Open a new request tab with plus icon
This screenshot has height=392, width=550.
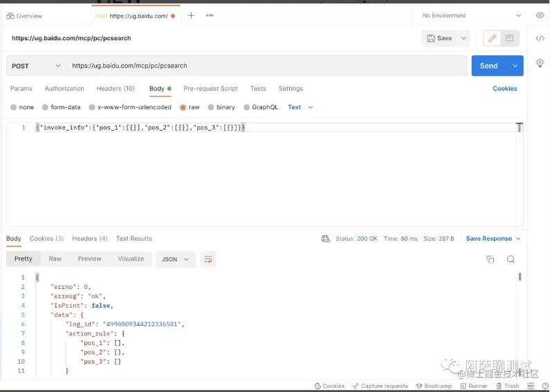(191, 15)
